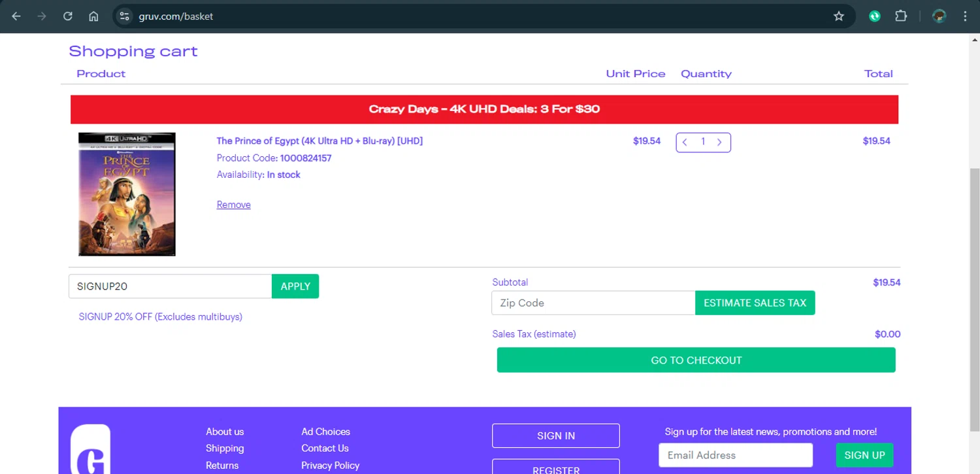Click the Total column header
This screenshot has height=474, width=980.
[x=879, y=74]
